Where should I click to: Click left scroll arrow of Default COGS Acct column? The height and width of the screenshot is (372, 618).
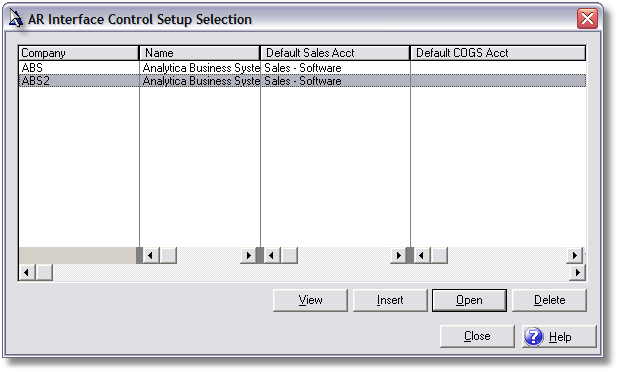(421, 255)
